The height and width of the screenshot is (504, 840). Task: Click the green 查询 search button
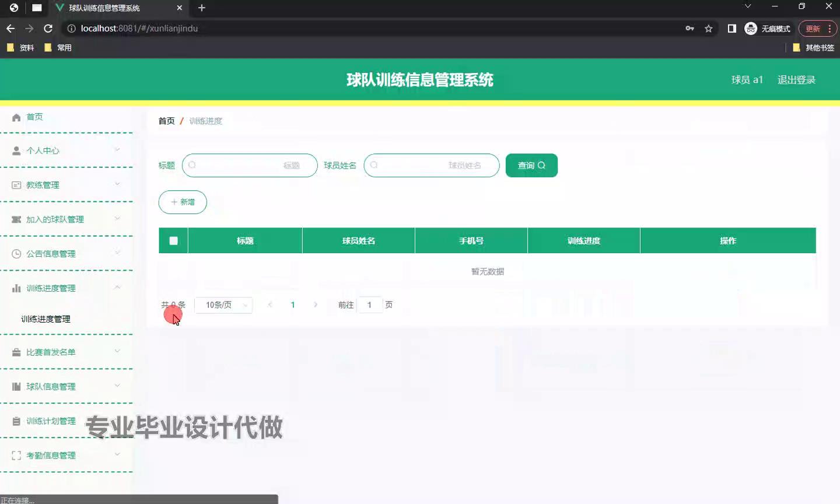(x=531, y=166)
